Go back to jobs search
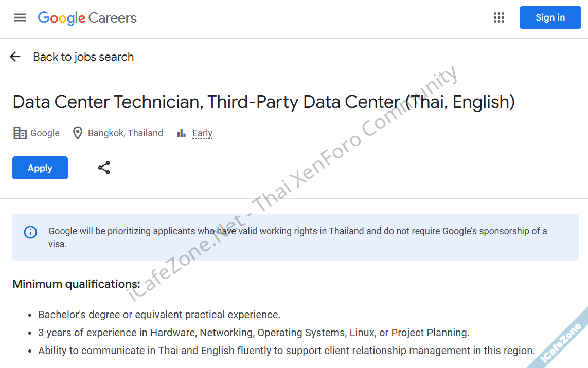This screenshot has width=588, height=368. (83, 57)
